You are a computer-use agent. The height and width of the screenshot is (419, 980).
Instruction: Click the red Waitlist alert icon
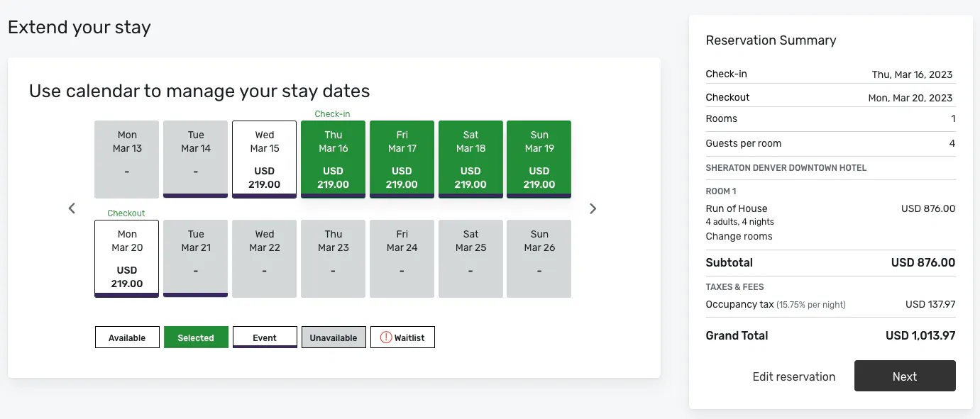[x=386, y=337]
